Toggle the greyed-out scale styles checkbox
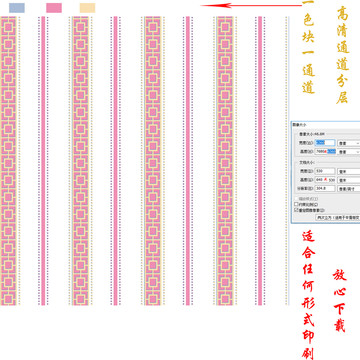The height and width of the screenshot is (360, 360). tap(296, 199)
